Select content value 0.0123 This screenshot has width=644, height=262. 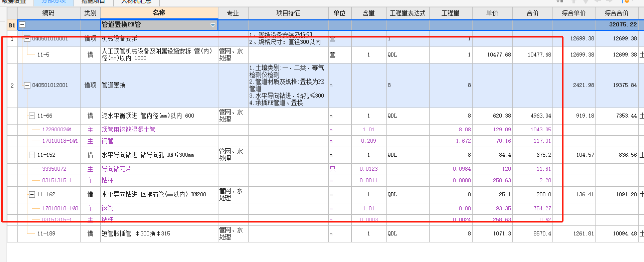pyautogui.click(x=369, y=169)
